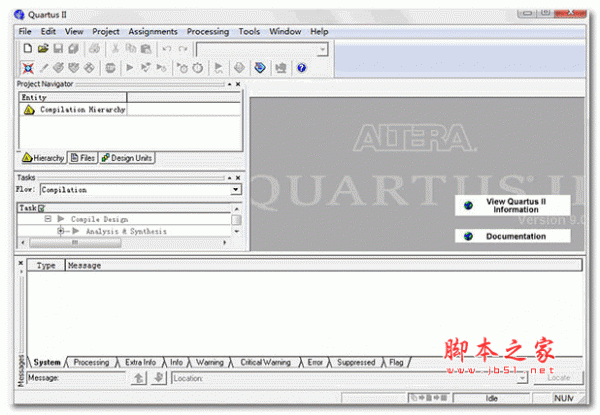This screenshot has width=600, height=415.
Task: Click the Redo arrow icon
Action: [x=183, y=49]
